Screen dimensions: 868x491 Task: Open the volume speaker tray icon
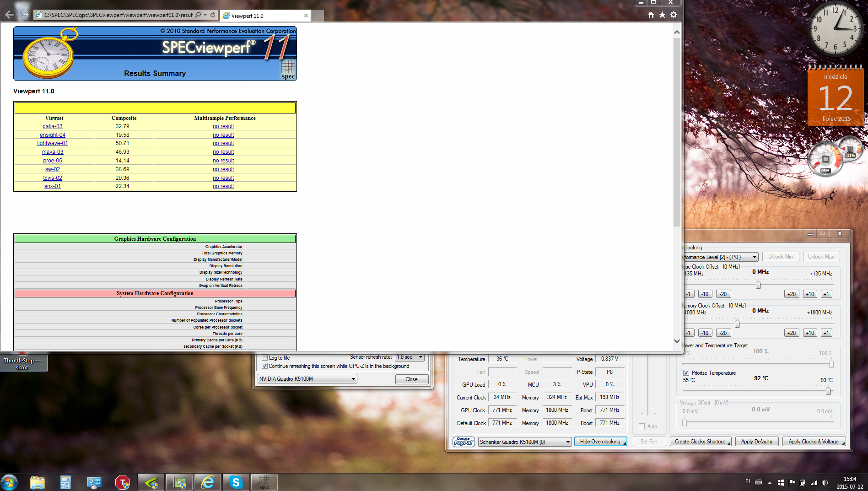point(825,483)
